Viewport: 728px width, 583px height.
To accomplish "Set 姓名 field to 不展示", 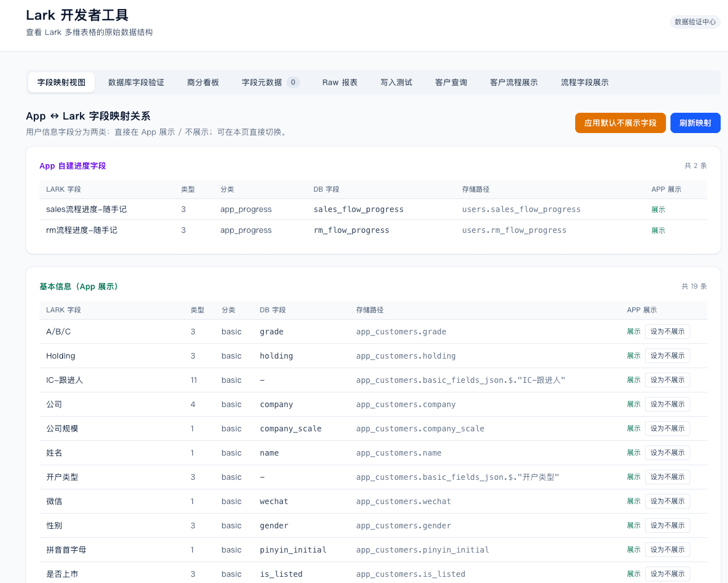I will click(x=668, y=453).
